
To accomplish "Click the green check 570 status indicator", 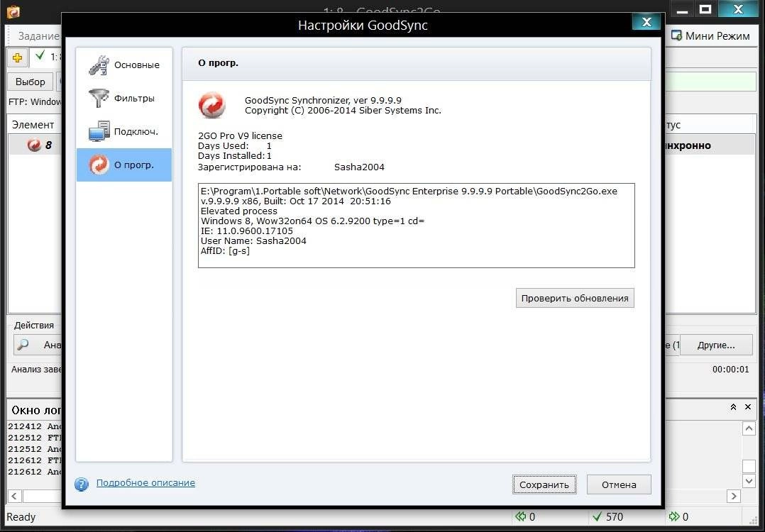I will (607, 516).
